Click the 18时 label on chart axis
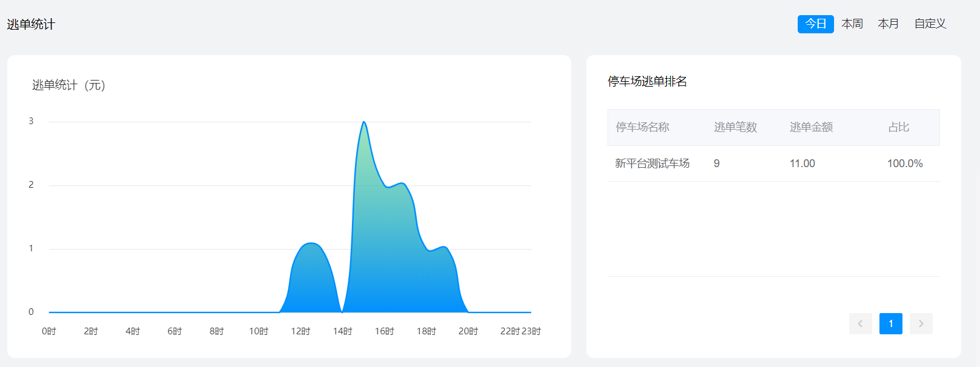This screenshot has height=367, width=980. click(x=426, y=331)
